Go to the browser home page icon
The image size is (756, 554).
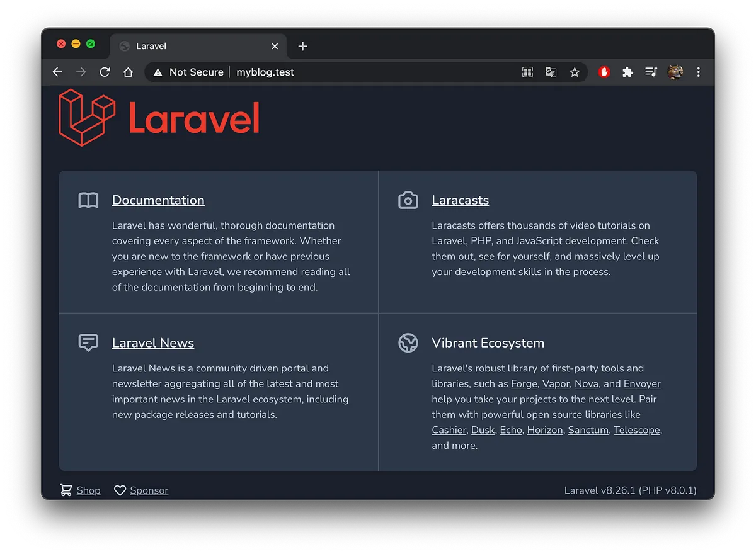(128, 72)
